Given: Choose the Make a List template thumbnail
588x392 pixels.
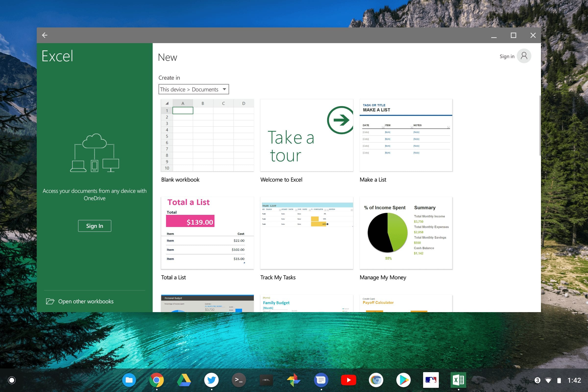Looking at the screenshot, I should [x=406, y=135].
